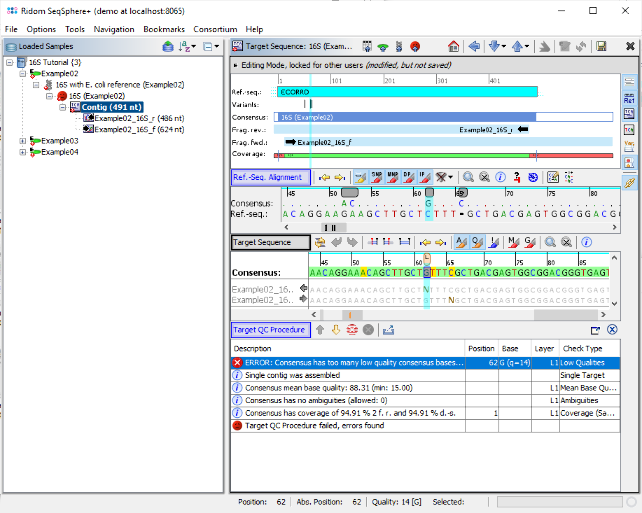Click the question mark help icon in alignment toolbar
This screenshot has width=642, height=513.
(x=517, y=177)
